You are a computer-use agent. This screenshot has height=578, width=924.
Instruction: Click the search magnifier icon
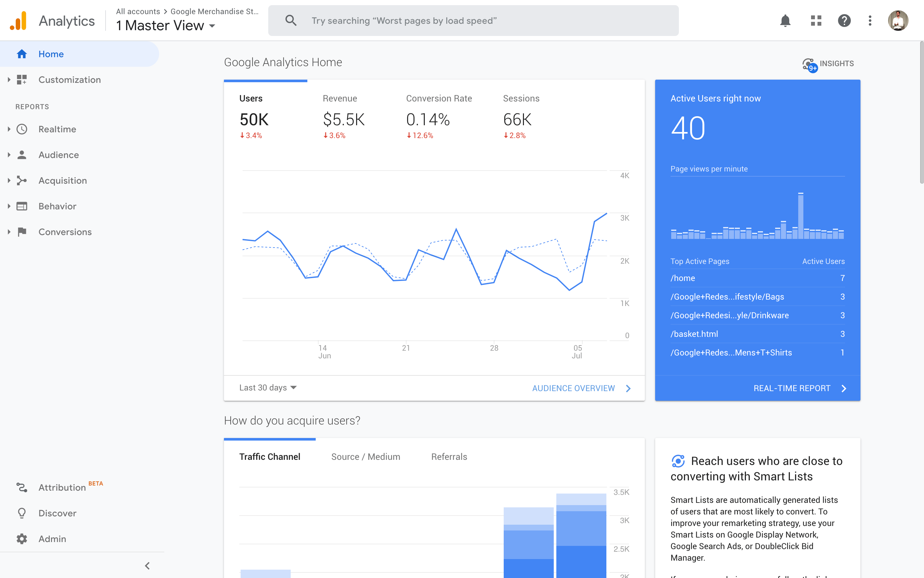(291, 21)
